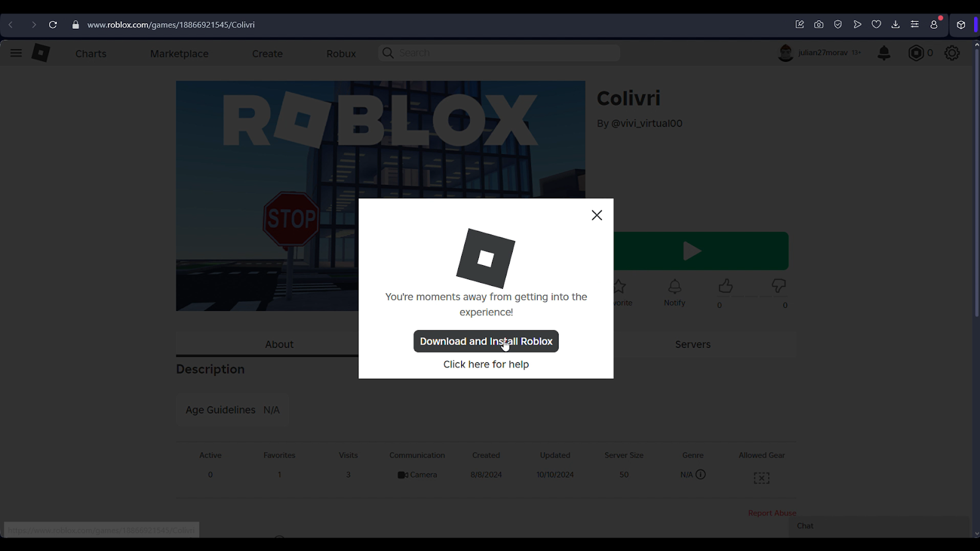Screen dimensions: 980x551
Task: Click the Description heading
Action: click(210, 369)
